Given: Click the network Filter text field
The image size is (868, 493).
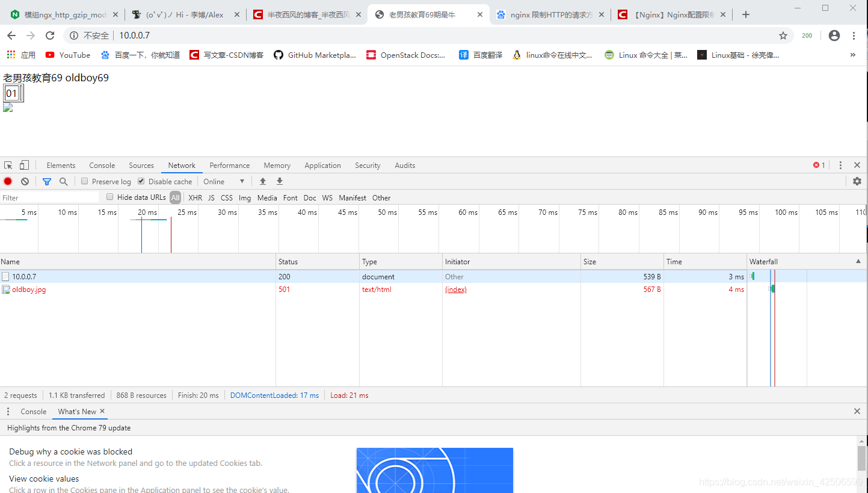Looking at the screenshot, I should pyautogui.click(x=49, y=197).
